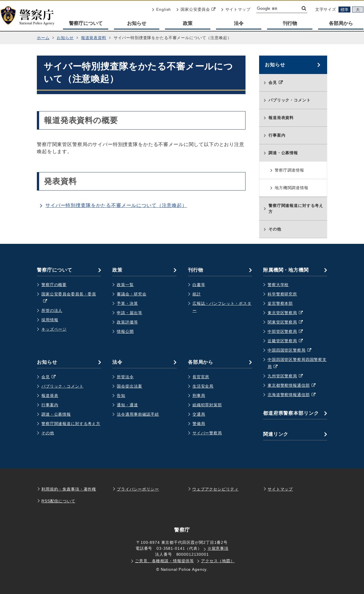Image resolution: width=364 pixels, height=594 pixels.
Task: Open プライバシーポリシー link
Action: pos(138,489)
